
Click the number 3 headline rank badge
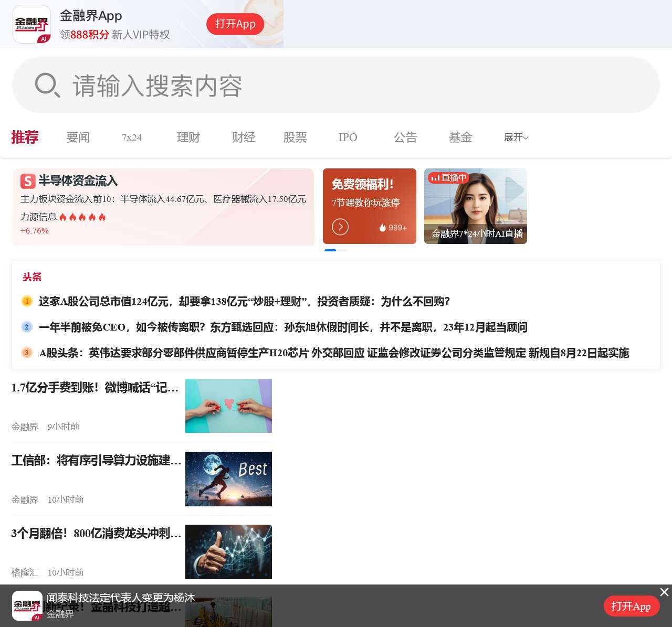[x=27, y=353]
